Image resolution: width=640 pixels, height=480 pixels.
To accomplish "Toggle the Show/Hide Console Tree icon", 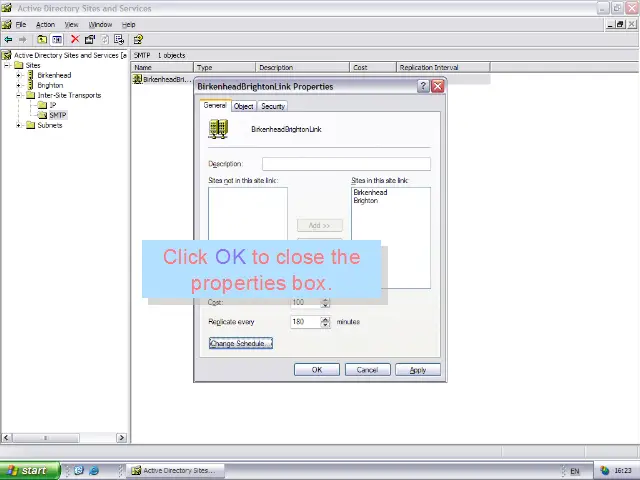I will click(x=57, y=40).
